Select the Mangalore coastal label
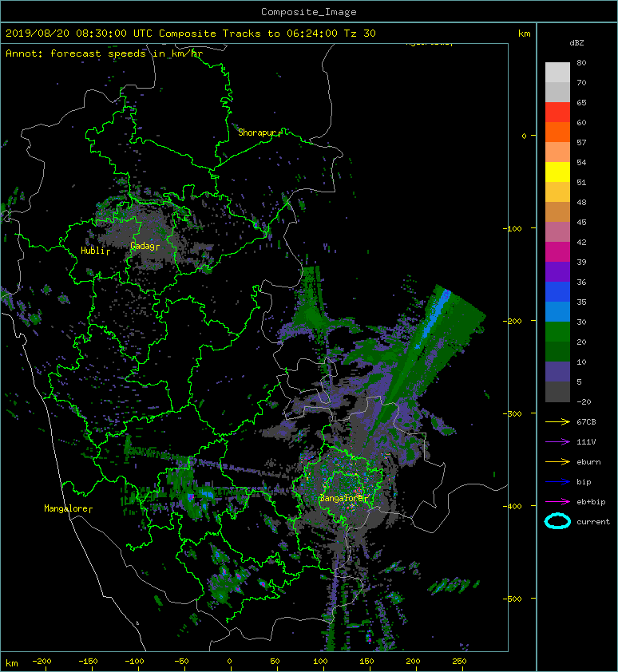 [x=65, y=508]
